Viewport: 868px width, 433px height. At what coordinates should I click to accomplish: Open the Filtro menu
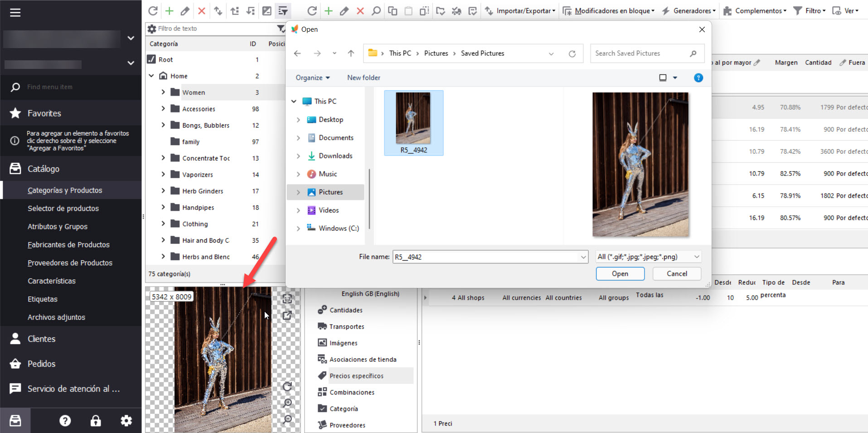click(x=810, y=11)
